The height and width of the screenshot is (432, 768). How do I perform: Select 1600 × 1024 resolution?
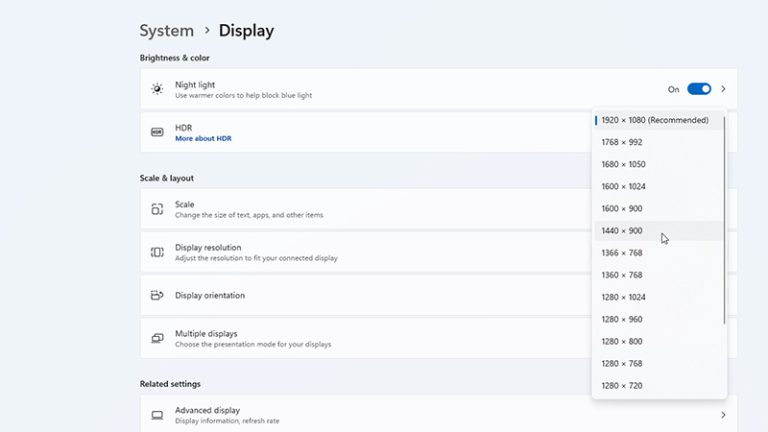(x=658, y=187)
